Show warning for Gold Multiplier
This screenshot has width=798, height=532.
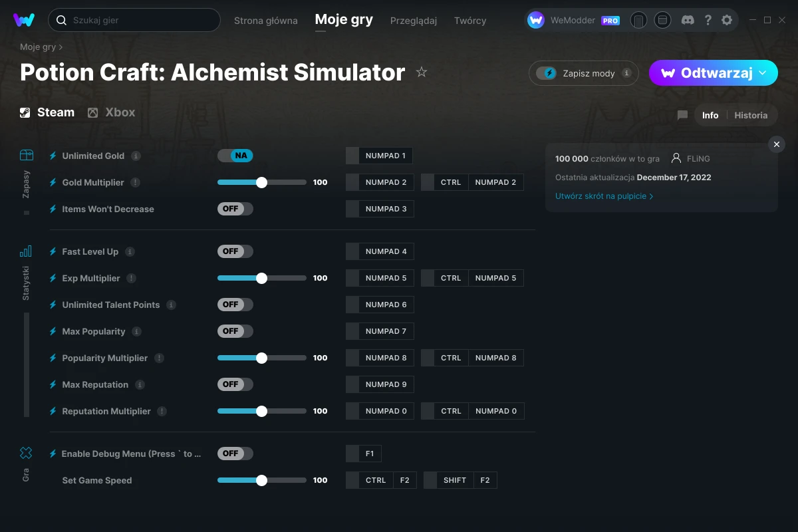(135, 182)
